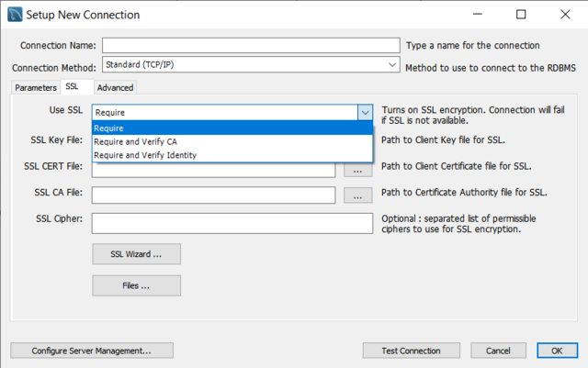Click the Files ... button
The width and height of the screenshot is (588, 368).
(x=136, y=285)
